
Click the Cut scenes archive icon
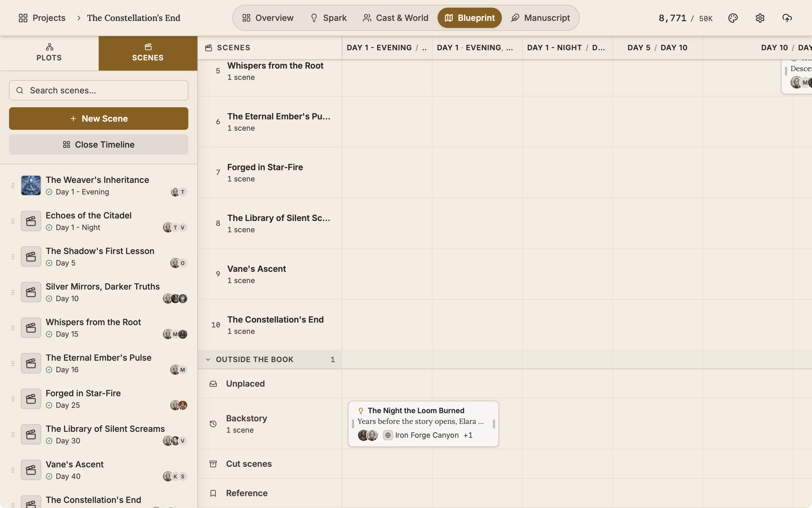coord(213,464)
